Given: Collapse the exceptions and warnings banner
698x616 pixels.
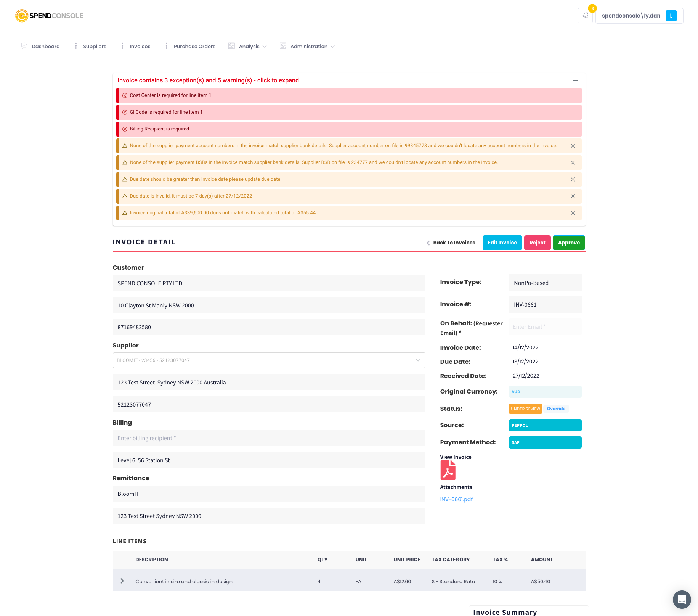Looking at the screenshot, I should point(575,80).
